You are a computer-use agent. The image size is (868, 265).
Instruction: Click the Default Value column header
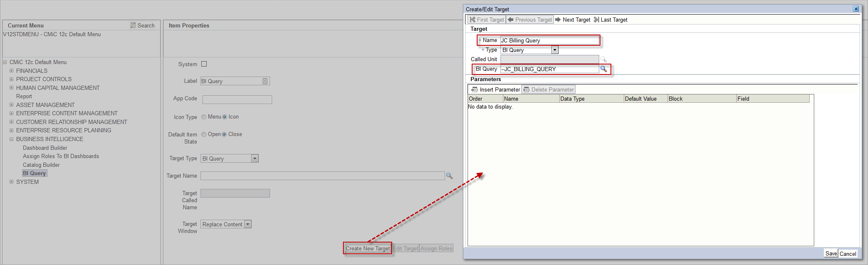pyautogui.click(x=645, y=99)
